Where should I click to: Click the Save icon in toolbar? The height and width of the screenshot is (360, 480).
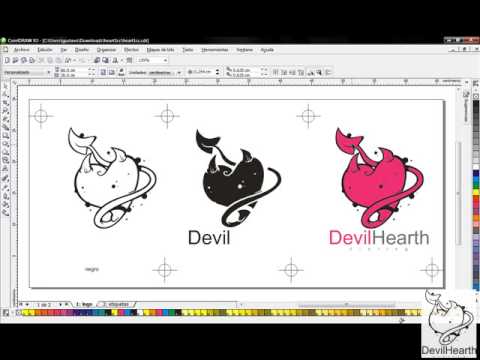[24, 60]
